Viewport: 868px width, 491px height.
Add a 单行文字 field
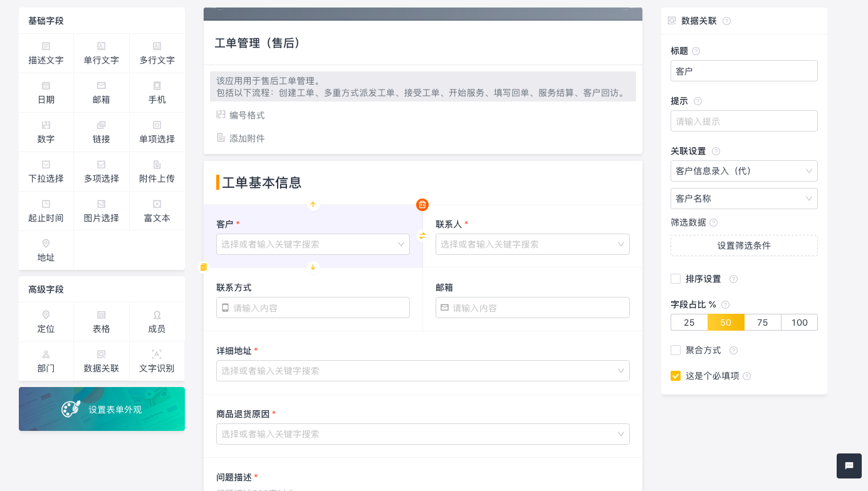pos(102,53)
